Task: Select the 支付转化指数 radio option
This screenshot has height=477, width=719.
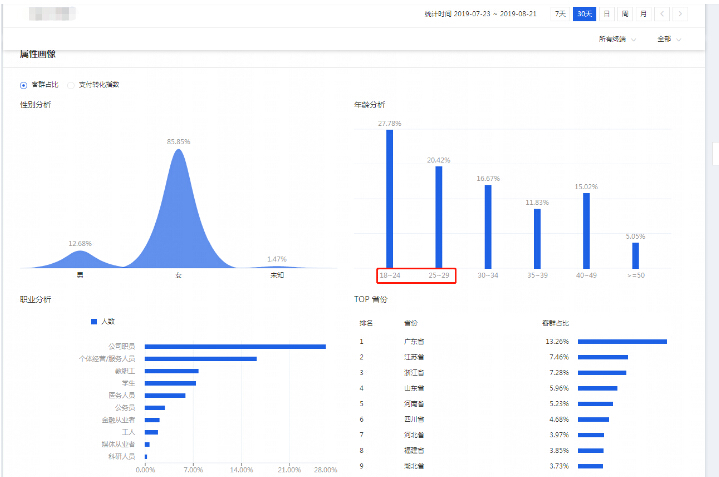Action: click(x=70, y=85)
